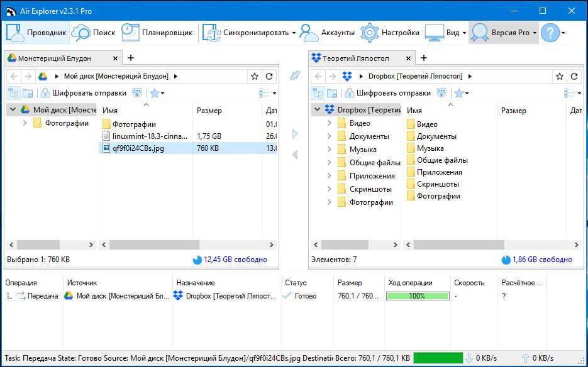
Task: Click the link-panes chain icon between the panes
Action: tap(294, 76)
